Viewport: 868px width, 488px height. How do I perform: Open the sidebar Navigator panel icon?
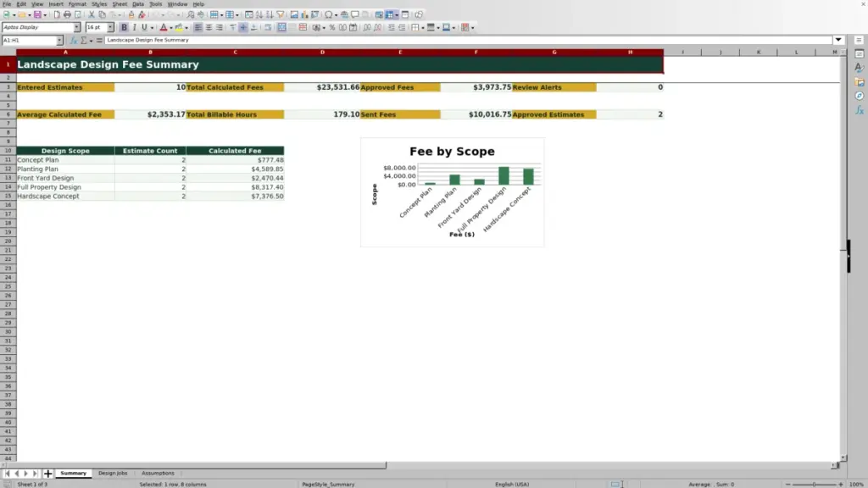860,96
